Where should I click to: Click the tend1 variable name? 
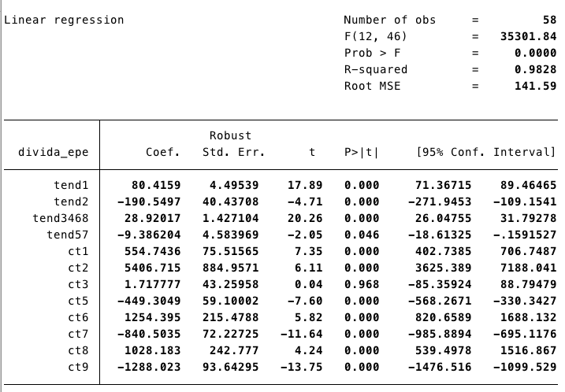pos(75,185)
